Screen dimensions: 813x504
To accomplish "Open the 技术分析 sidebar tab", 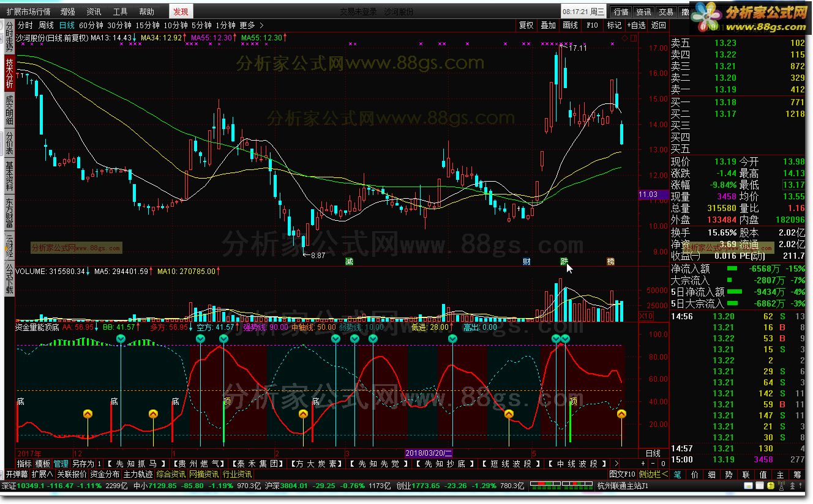I will click(x=9, y=74).
